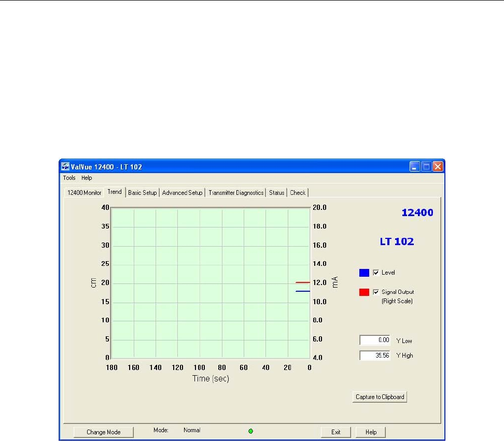Click the Exit button
The image size is (504, 441).
[x=335, y=432]
